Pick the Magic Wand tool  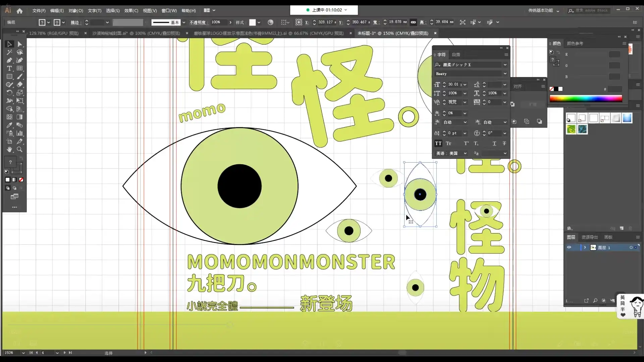click(x=9, y=52)
